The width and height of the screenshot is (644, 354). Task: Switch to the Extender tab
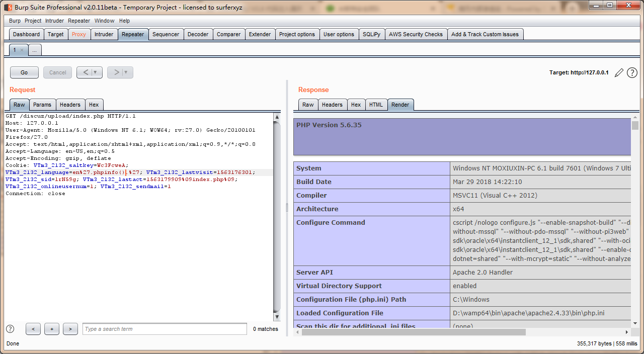click(260, 34)
